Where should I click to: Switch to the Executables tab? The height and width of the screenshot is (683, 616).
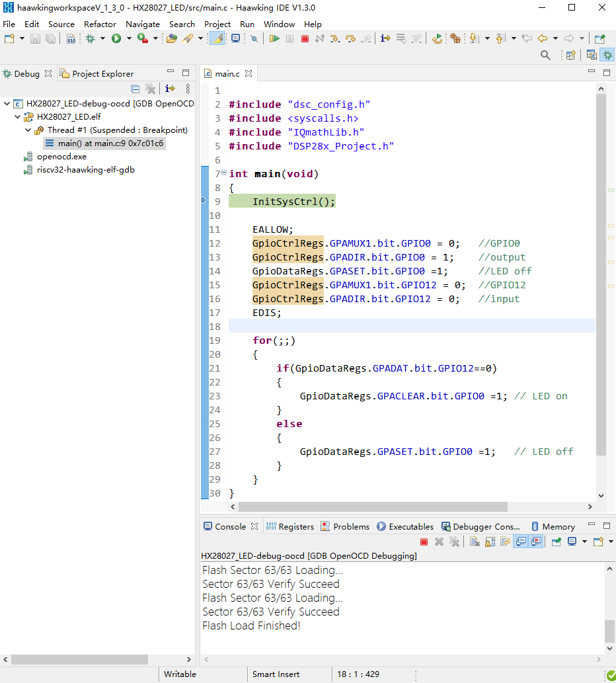coord(405,526)
